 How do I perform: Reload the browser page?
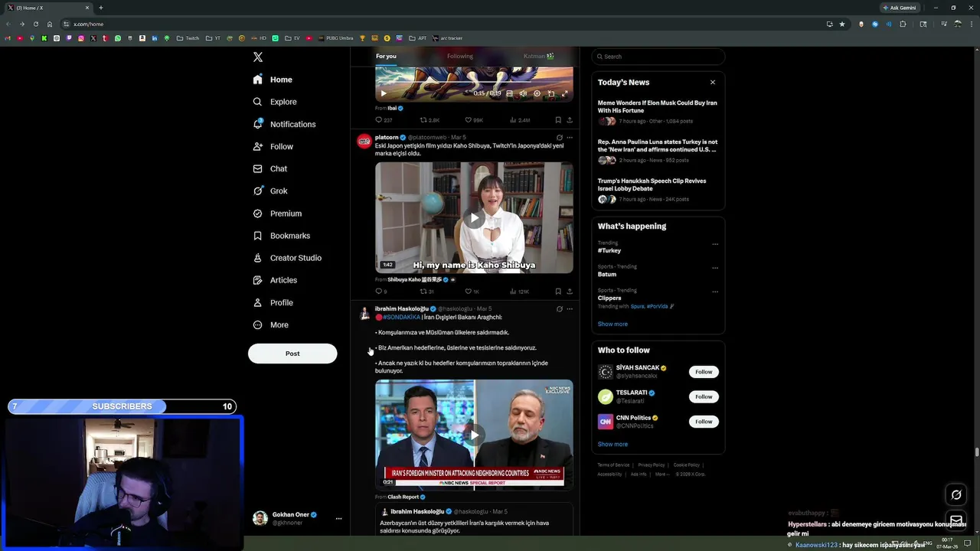35,24
